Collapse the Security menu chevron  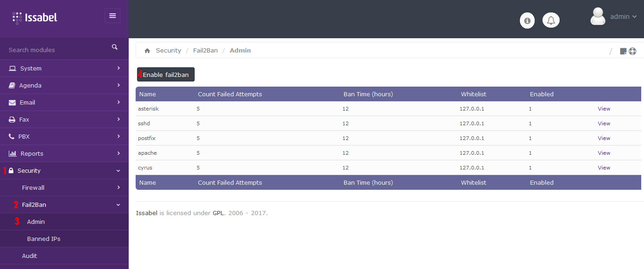pyautogui.click(x=119, y=170)
